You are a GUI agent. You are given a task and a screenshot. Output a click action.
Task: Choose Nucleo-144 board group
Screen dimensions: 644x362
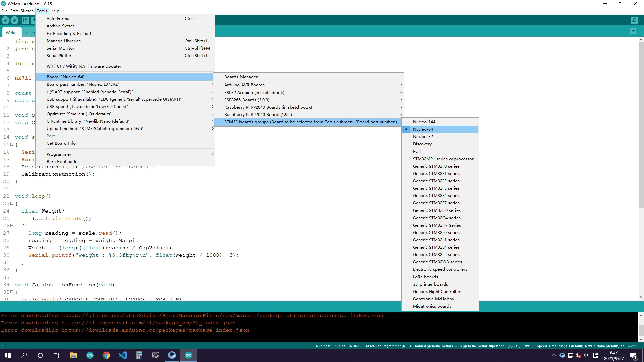click(x=424, y=122)
